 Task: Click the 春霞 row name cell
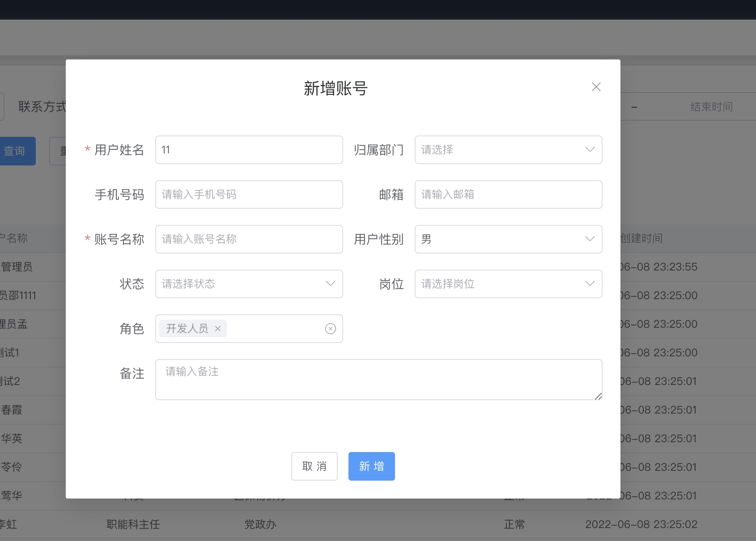tap(12, 410)
